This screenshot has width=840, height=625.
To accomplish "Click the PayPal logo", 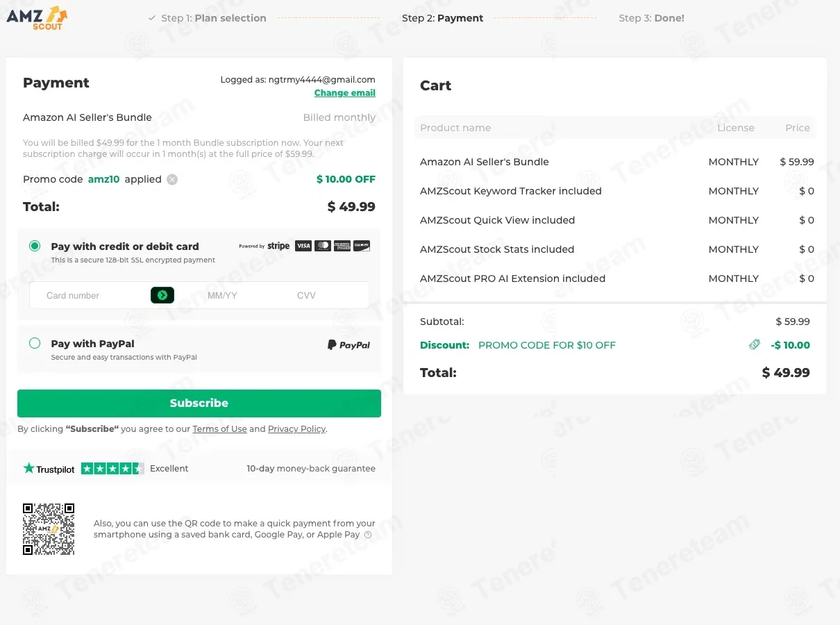I will (x=348, y=344).
